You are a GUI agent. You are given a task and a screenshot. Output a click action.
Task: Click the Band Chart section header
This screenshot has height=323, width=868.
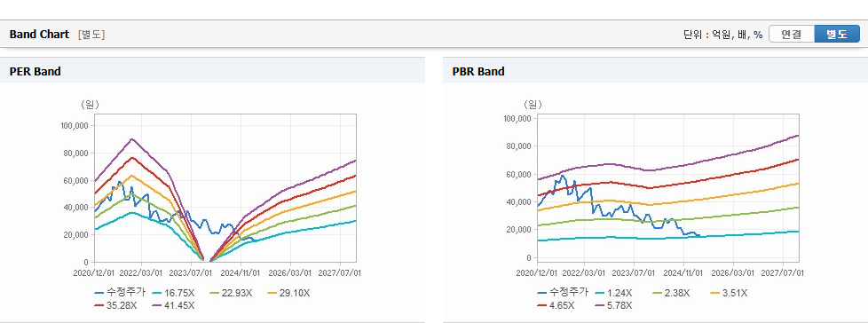39,35
